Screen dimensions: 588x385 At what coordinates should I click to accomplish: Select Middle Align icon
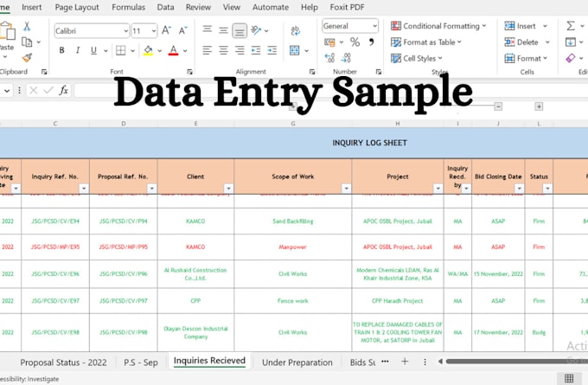[223, 30]
